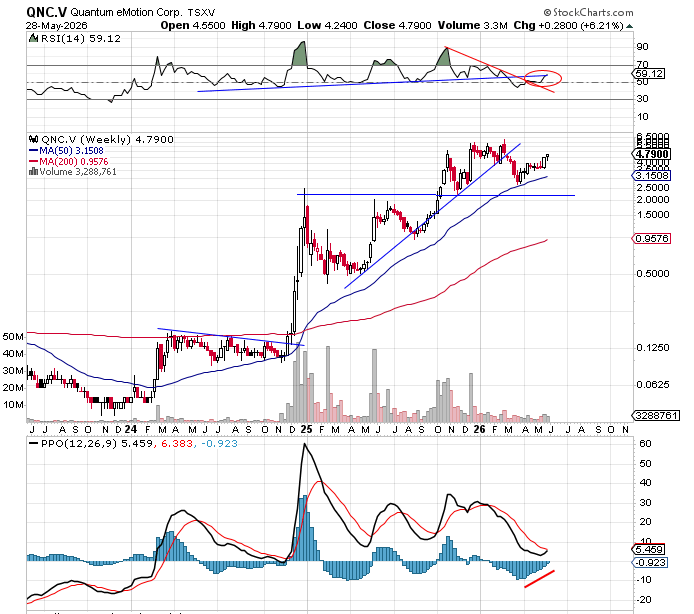
Task: Click the RSI 10 axis label
Action: point(643,117)
